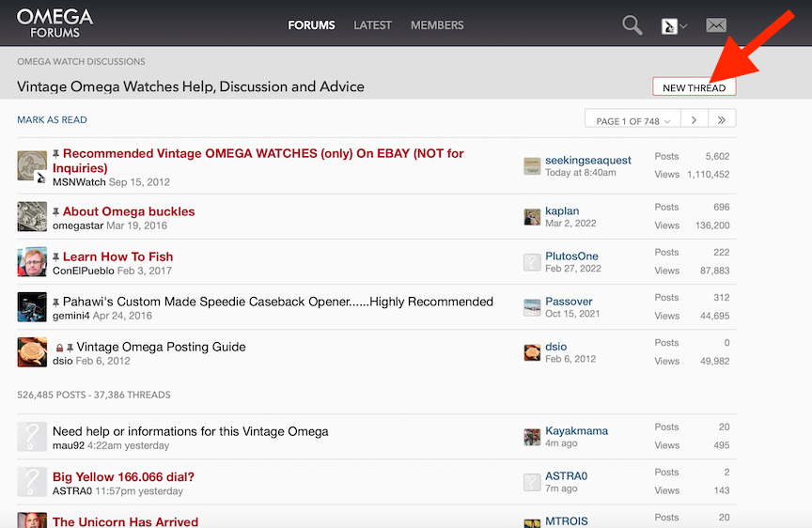Screen dimensions: 812x528
Task: Jump to last page double arrow
Action: [722, 120]
